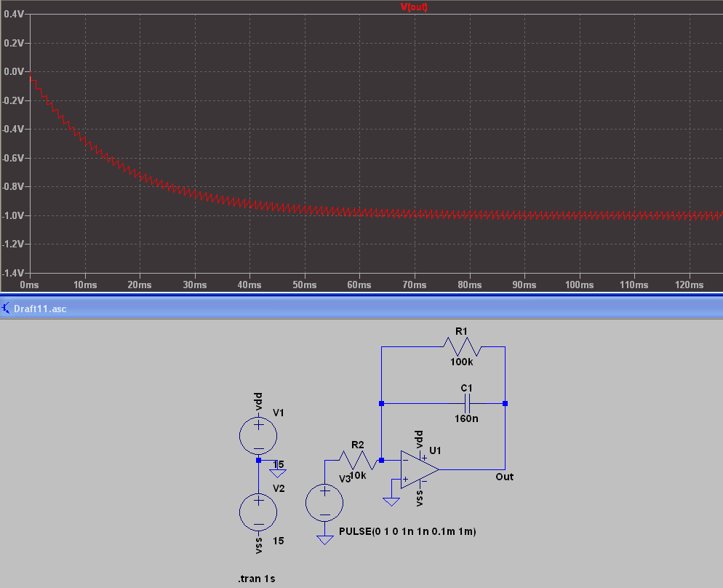Click the vdd label above V1
The height and width of the screenshot is (588, 723).
click(x=258, y=402)
